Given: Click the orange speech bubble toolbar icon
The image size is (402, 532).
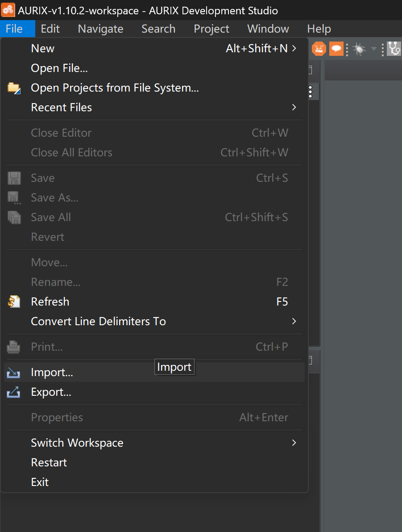Looking at the screenshot, I should pos(336,49).
